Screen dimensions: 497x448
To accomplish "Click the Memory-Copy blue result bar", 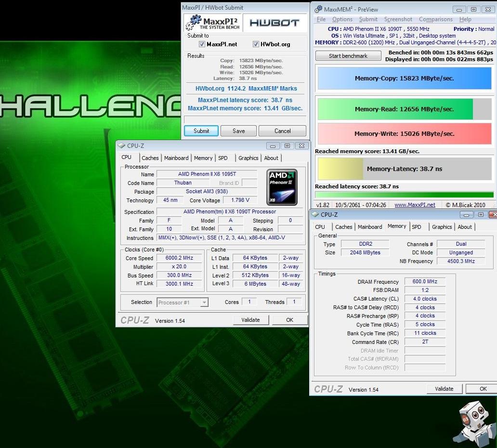I will (405, 79).
